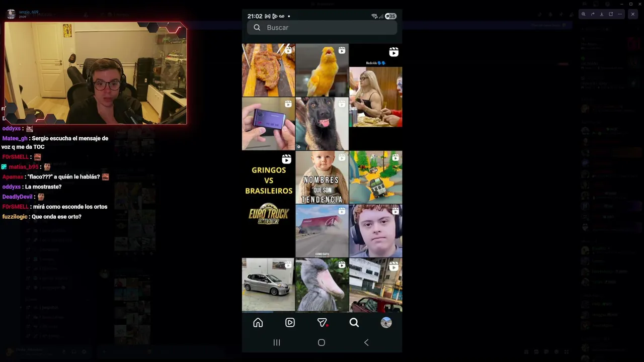Open the toy jeep game reel
644x362 pixels.
tap(376, 177)
